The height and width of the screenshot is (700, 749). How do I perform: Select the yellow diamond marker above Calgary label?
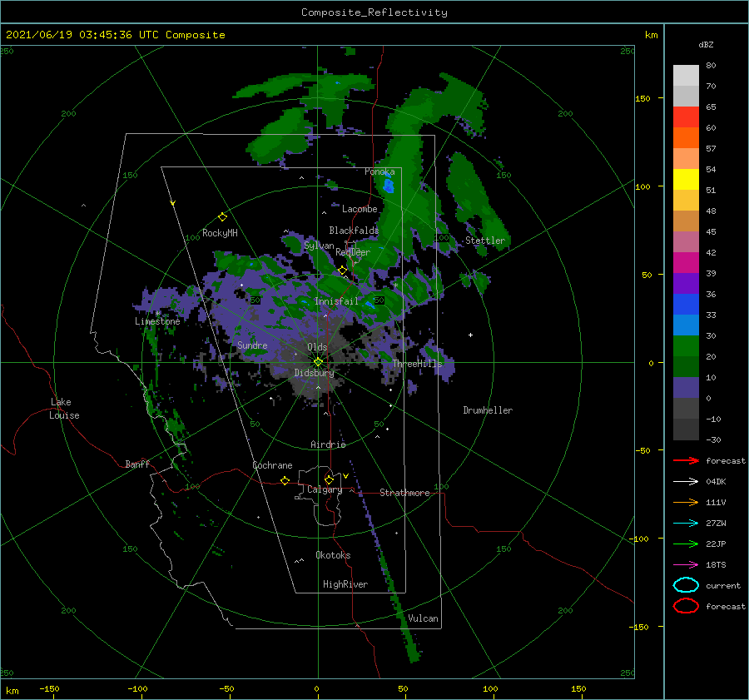pos(329,479)
